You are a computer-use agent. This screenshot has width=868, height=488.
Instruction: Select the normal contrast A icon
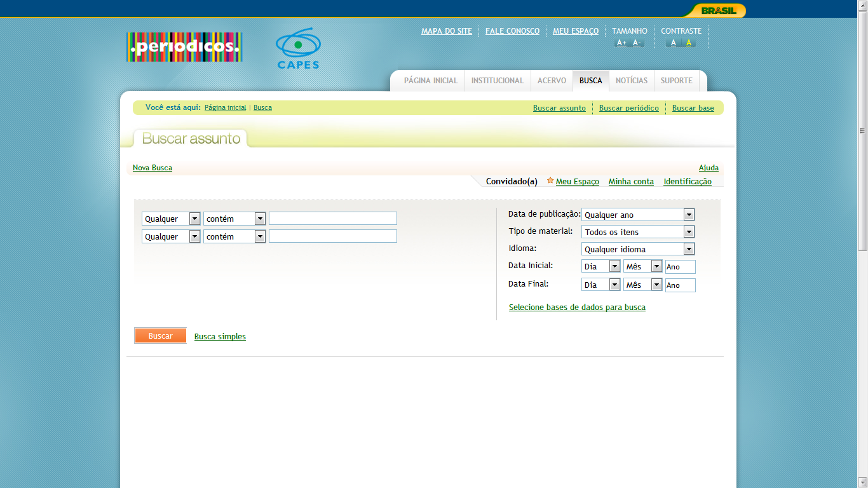(674, 43)
